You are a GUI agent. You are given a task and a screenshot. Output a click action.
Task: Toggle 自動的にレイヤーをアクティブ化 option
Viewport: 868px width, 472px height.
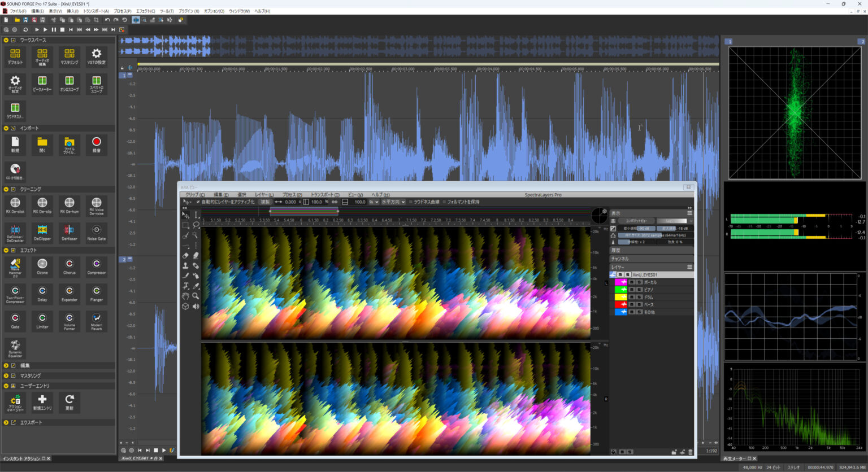tap(197, 202)
